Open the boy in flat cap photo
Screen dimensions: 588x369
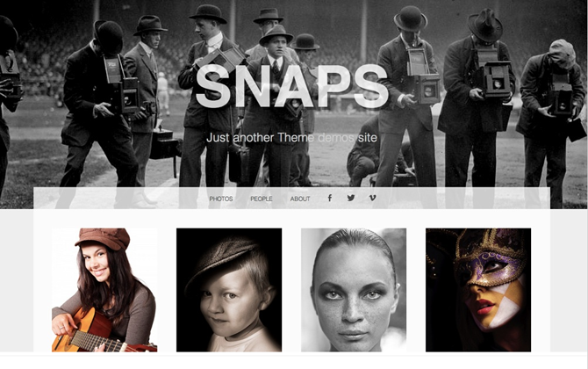coord(229,290)
